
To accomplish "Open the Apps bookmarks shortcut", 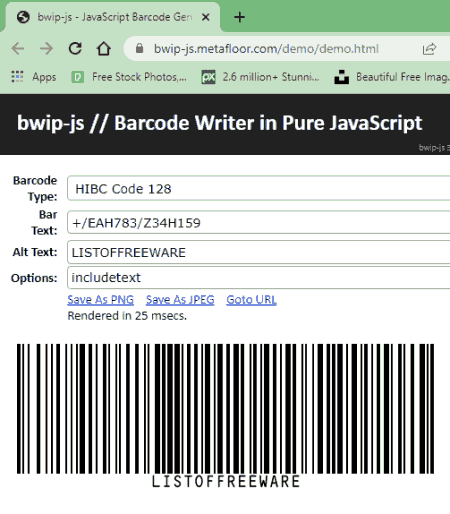I will (x=33, y=77).
